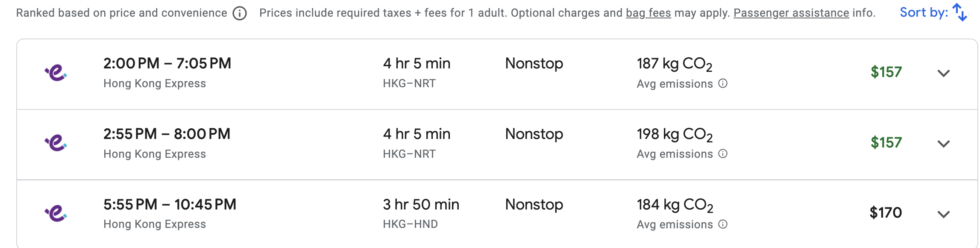The image size is (980, 248).
Task: Open the Sort by options
Action: [933, 12]
